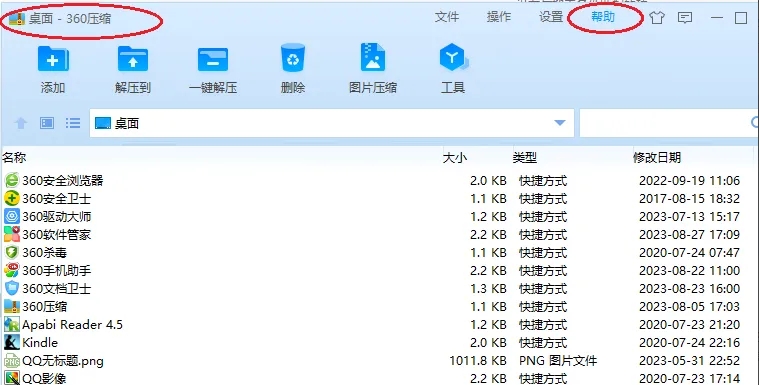Viewport: 759px width, 385px height.
Task: Click the date 2022-09-19 11:06
Action: pyautogui.click(x=689, y=181)
